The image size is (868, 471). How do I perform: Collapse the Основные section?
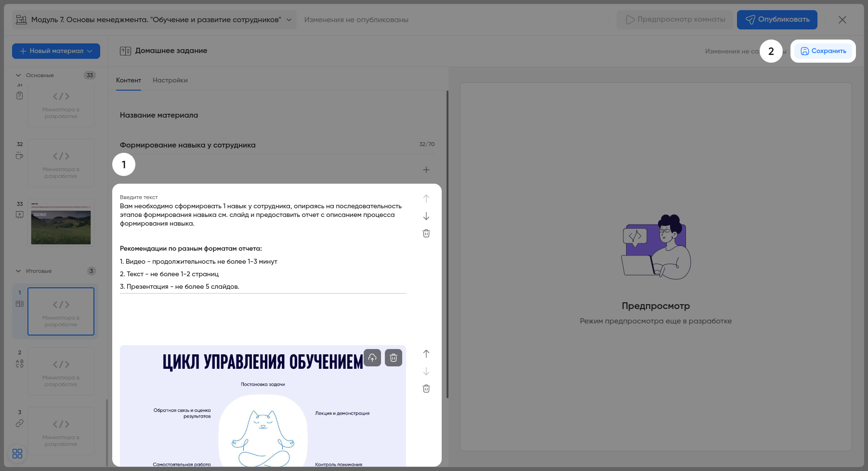[18, 75]
